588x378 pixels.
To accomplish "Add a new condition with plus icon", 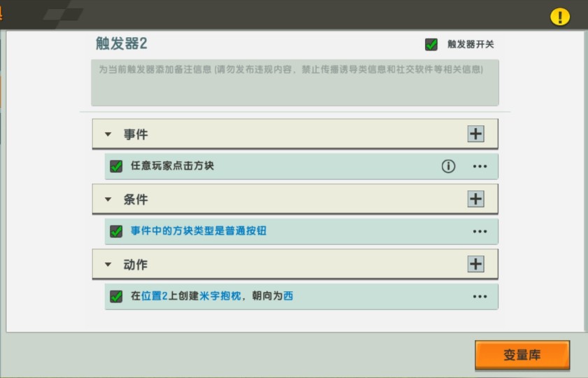I will (x=475, y=199).
